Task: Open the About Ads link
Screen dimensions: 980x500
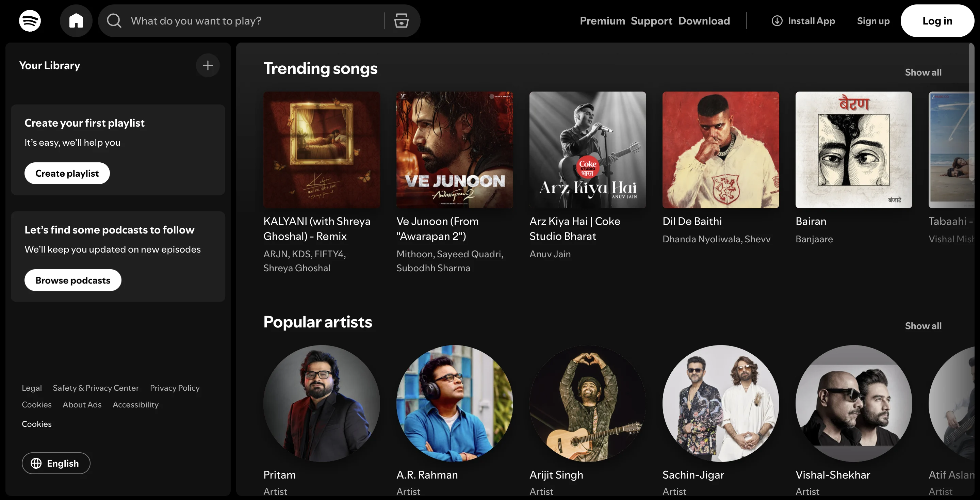Action: [x=82, y=404]
